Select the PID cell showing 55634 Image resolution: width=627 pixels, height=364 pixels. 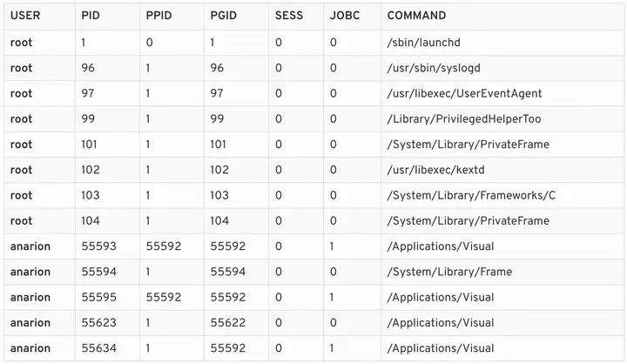(98, 348)
